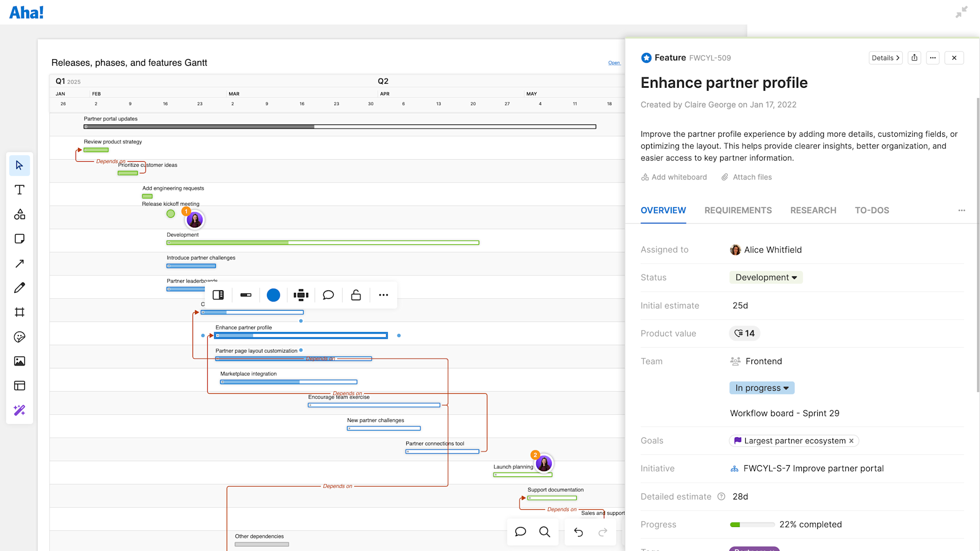Exit fullscreen using the collapse arrows icon
Image resolution: width=980 pixels, height=551 pixels.
[962, 12]
